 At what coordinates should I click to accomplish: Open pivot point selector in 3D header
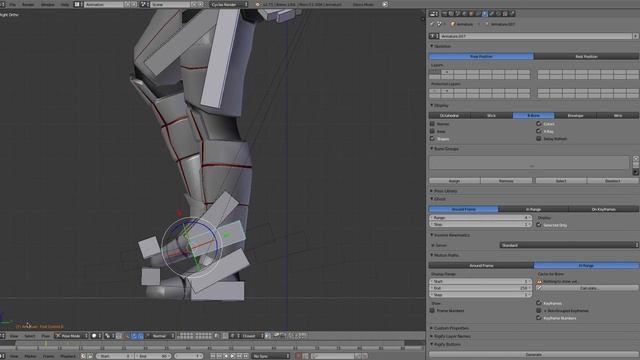coord(109,336)
